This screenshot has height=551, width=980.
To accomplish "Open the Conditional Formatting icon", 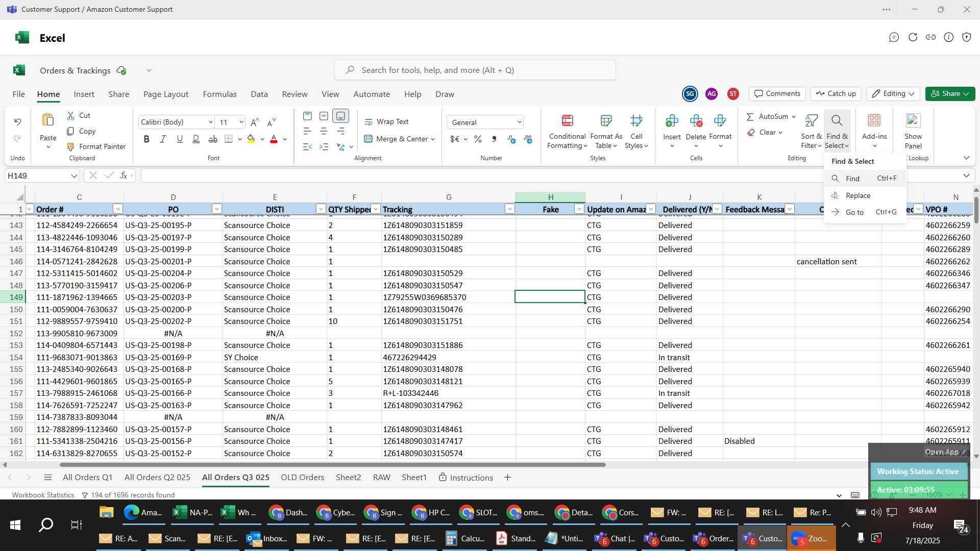I will pyautogui.click(x=567, y=121).
